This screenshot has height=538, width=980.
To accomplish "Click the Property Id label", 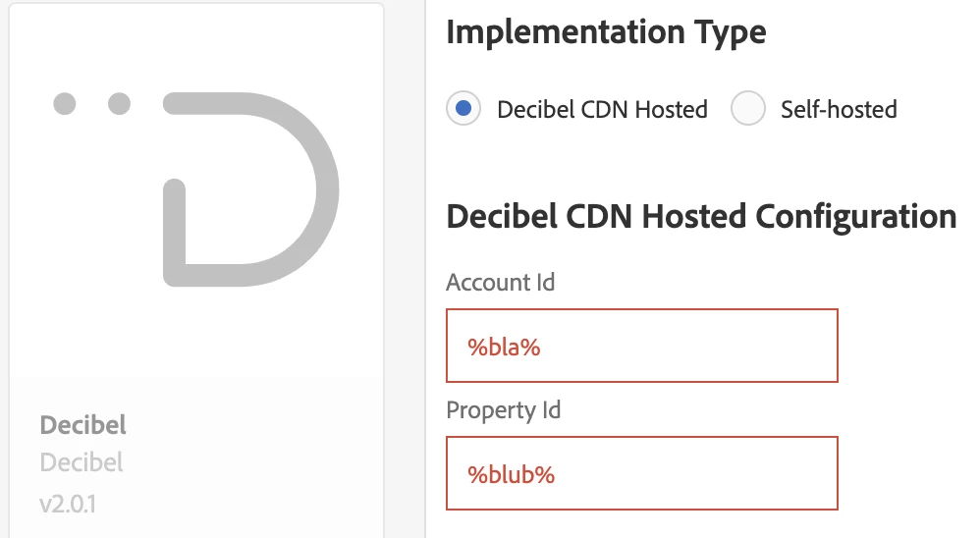I will tap(503, 410).
